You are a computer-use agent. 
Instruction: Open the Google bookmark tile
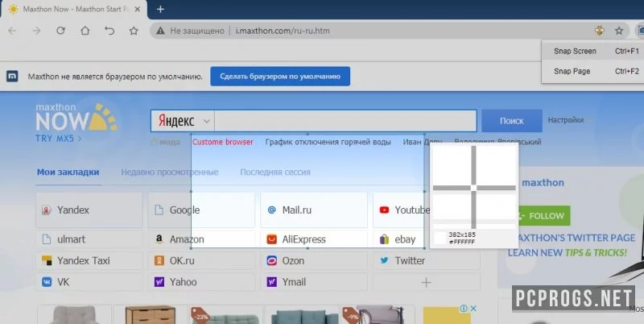pos(201,210)
